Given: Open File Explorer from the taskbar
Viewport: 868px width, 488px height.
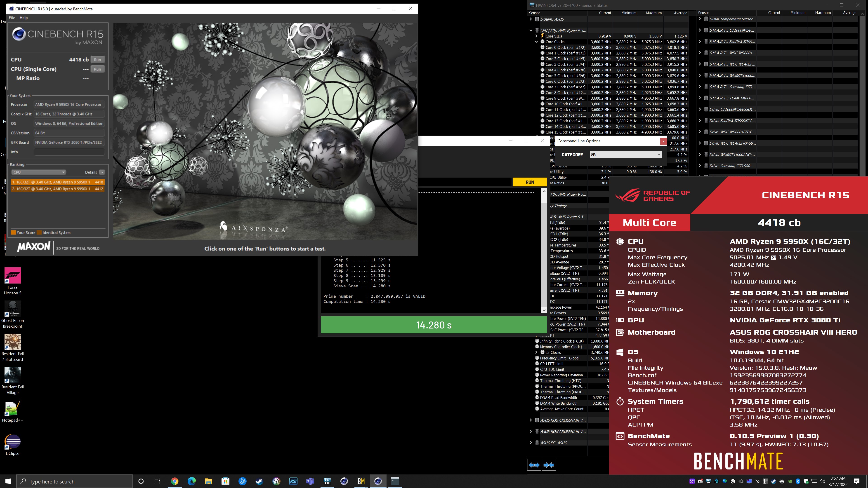Looking at the screenshot, I should click(208, 481).
